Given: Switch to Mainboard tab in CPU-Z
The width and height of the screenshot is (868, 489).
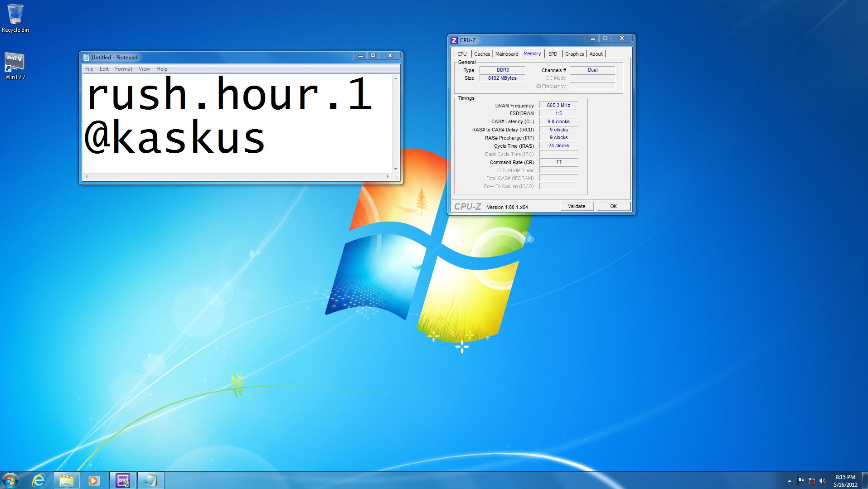Looking at the screenshot, I should pos(507,54).
